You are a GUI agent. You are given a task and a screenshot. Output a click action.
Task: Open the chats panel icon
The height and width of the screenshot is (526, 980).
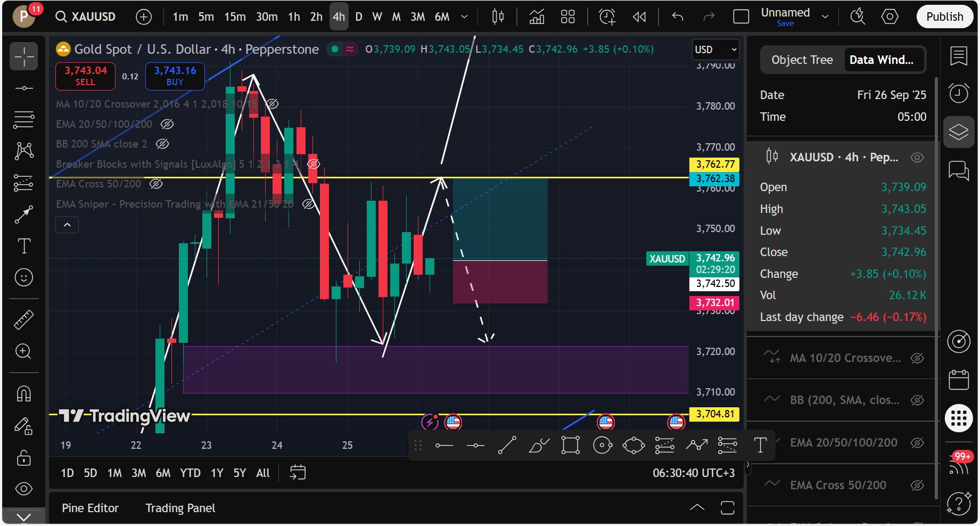point(959,170)
